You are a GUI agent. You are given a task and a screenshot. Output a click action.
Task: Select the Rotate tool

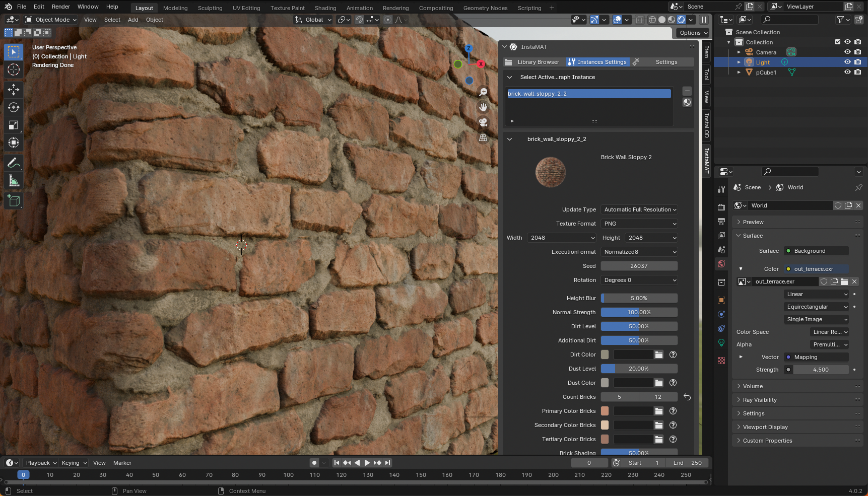coord(14,107)
